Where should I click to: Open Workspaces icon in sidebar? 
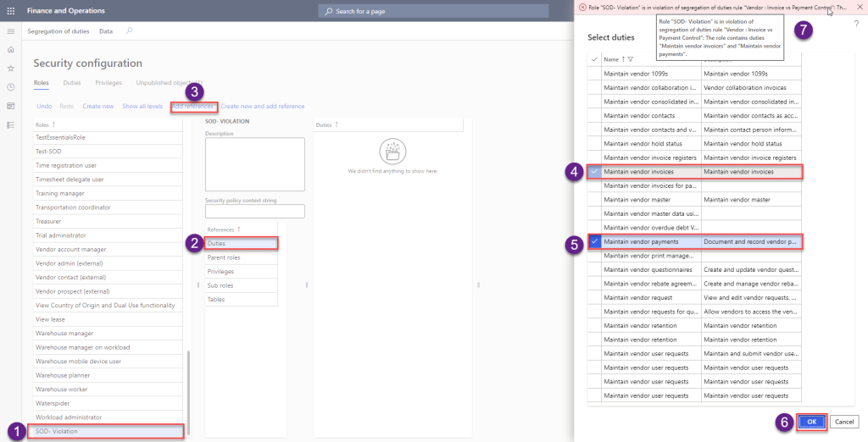(11, 106)
